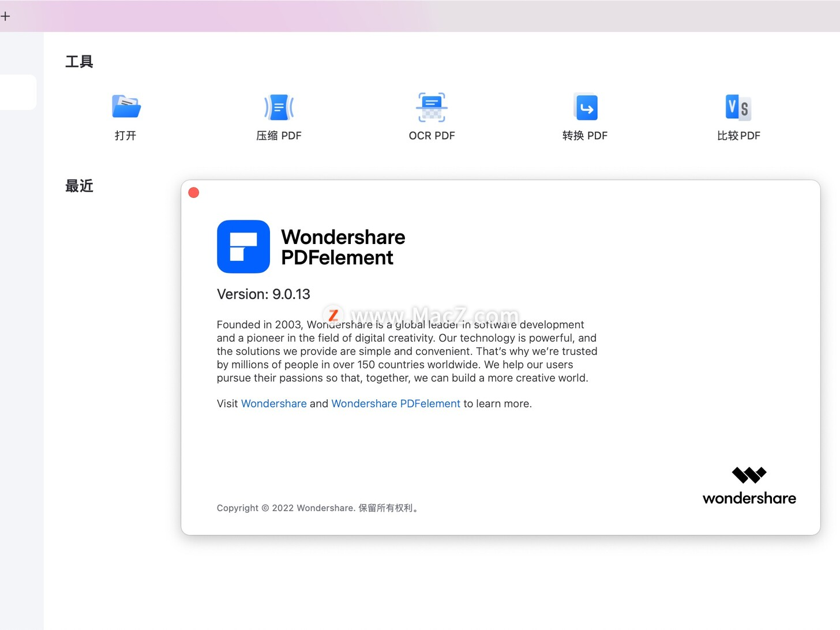This screenshot has height=630, width=840.
Task: Click the 打开 label under the folder icon
Action: coord(126,136)
